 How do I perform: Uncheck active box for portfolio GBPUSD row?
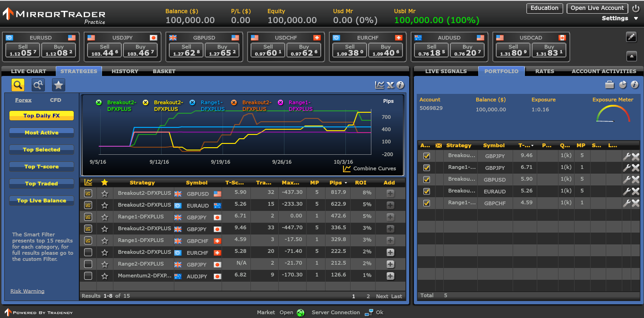(x=427, y=179)
